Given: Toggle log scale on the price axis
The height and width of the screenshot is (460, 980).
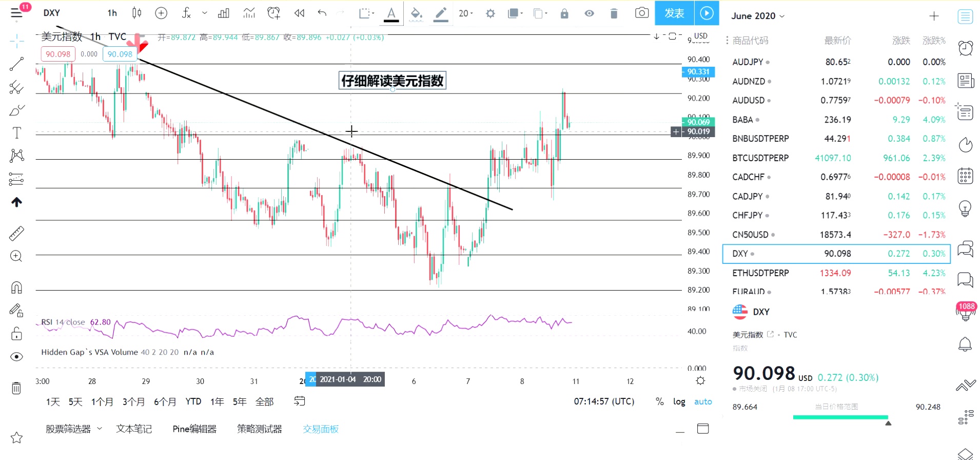Looking at the screenshot, I should (x=679, y=401).
